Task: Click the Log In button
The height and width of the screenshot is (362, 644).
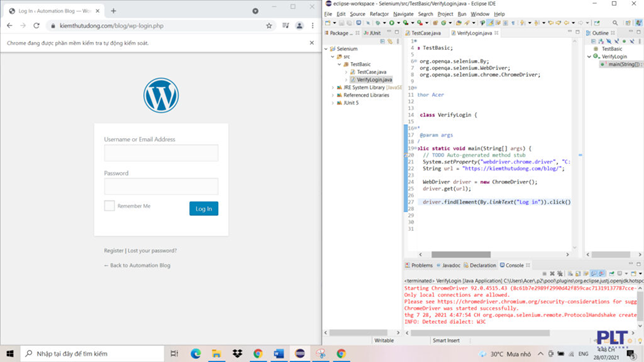Action: click(204, 209)
